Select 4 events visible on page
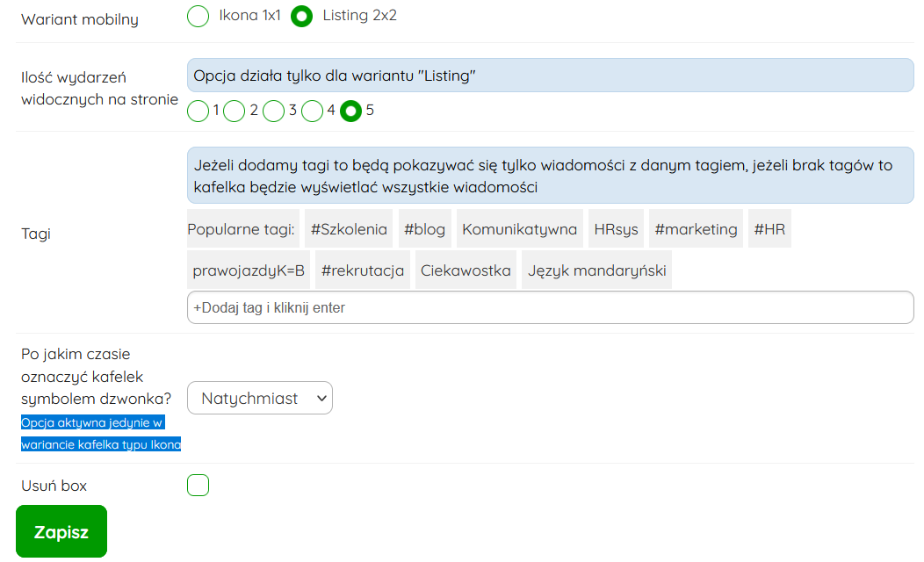The image size is (924, 562). [312, 112]
